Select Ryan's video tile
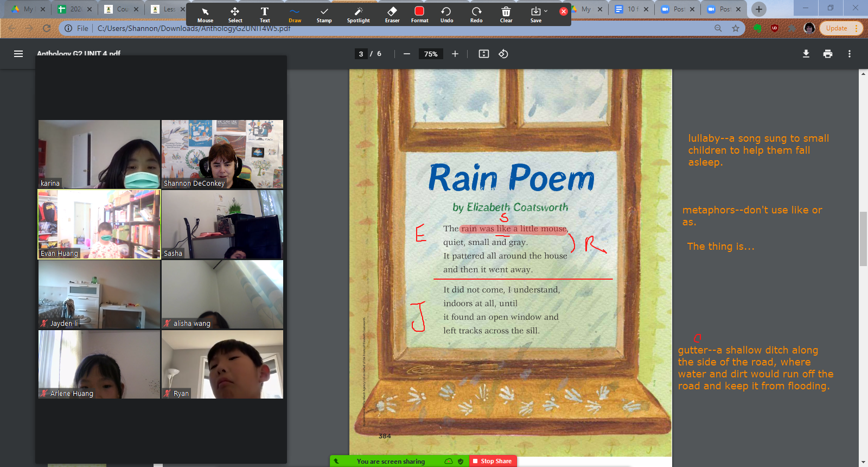The width and height of the screenshot is (868, 467). tap(222, 364)
